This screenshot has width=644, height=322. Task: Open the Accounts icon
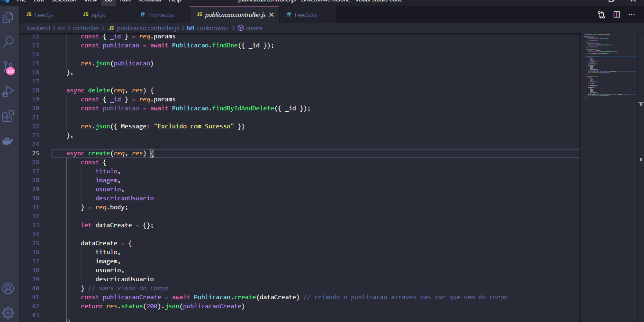(8, 288)
